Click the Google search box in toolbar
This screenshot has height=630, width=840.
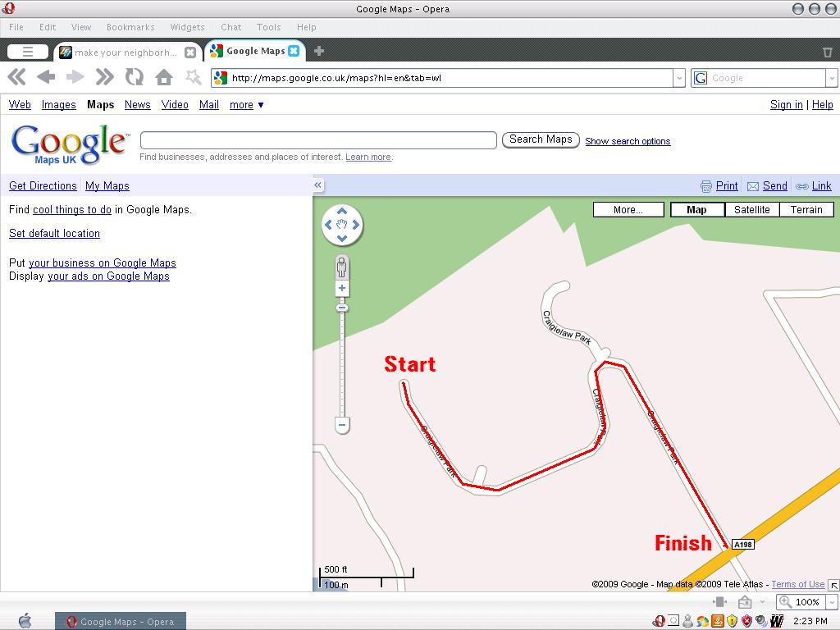click(758, 78)
